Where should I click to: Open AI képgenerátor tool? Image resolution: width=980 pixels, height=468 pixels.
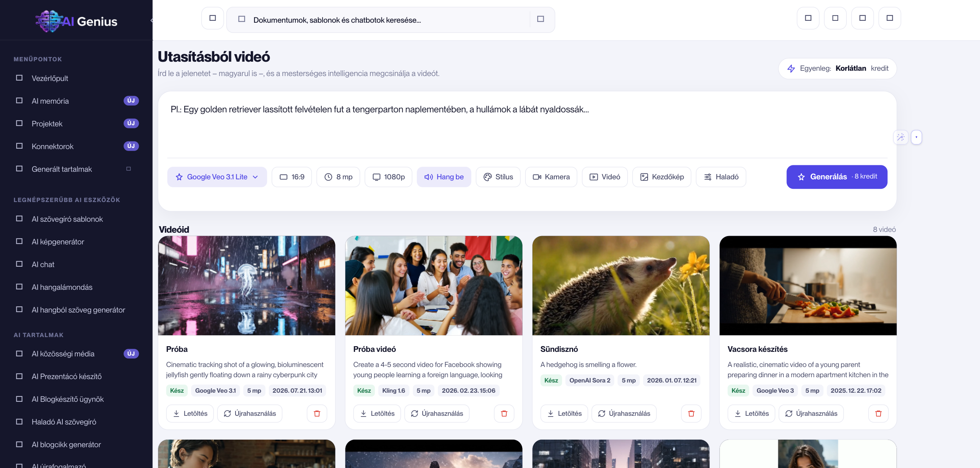coord(76,242)
